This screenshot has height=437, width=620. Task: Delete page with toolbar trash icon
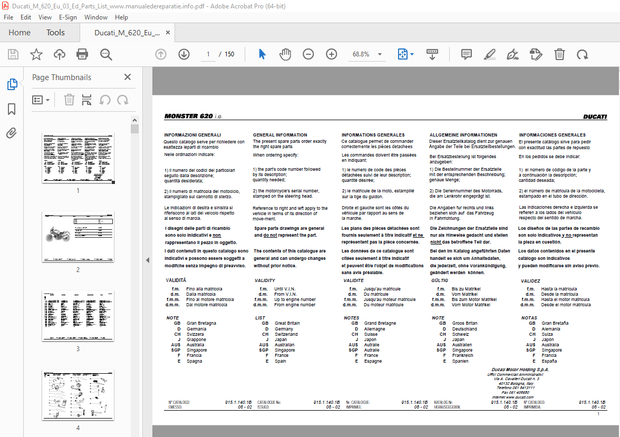(559, 54)
